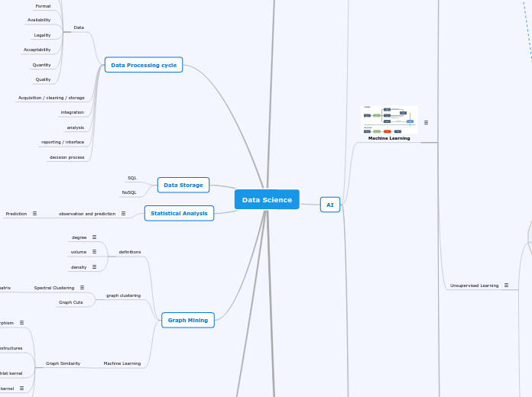This screenshot has width=532, height=397.
Task: Select the Data Processing cycle topic
Action: pyautogui.click(x=144, y=65)
